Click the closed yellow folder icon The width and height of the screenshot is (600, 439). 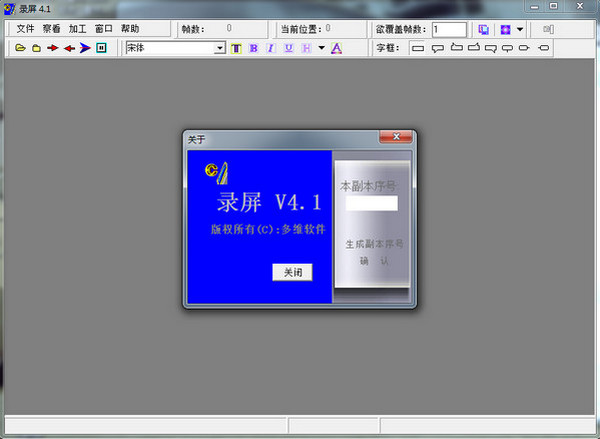[x=36, y=48]
